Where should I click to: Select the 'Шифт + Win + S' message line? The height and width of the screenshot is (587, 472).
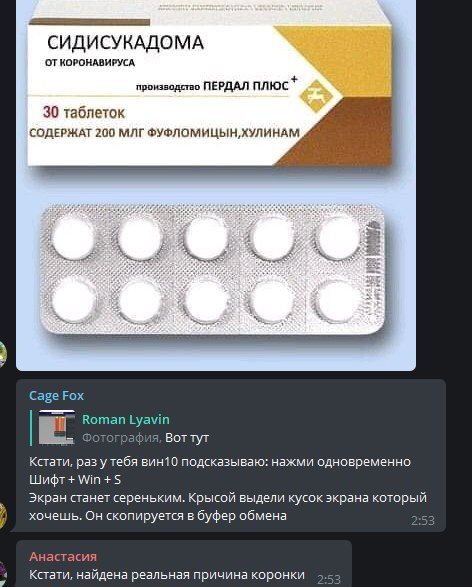(x=75, y=480)
